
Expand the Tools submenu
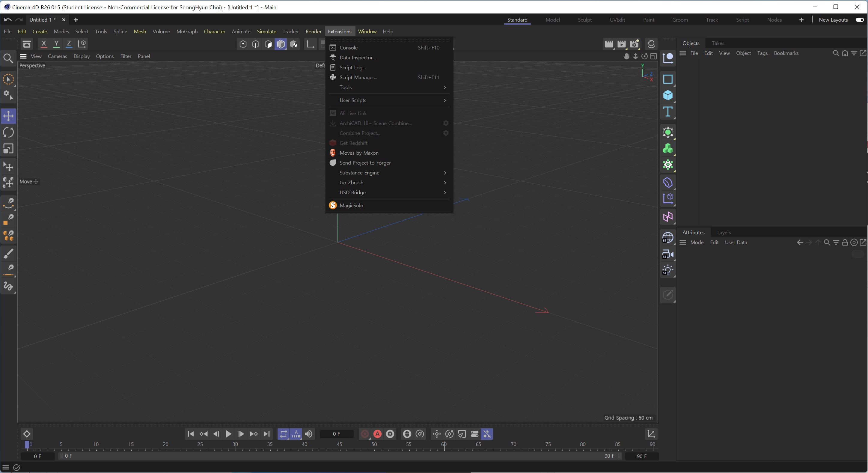(x=389, y=87)
